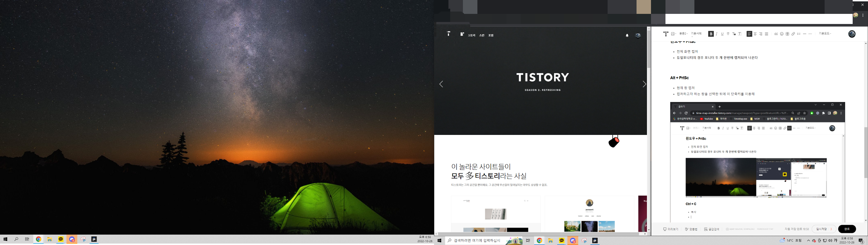The width and height of the screenshot is (868, 245).
Task: Open the insert image dropdown in editor
Action: [x=674, y=34]
